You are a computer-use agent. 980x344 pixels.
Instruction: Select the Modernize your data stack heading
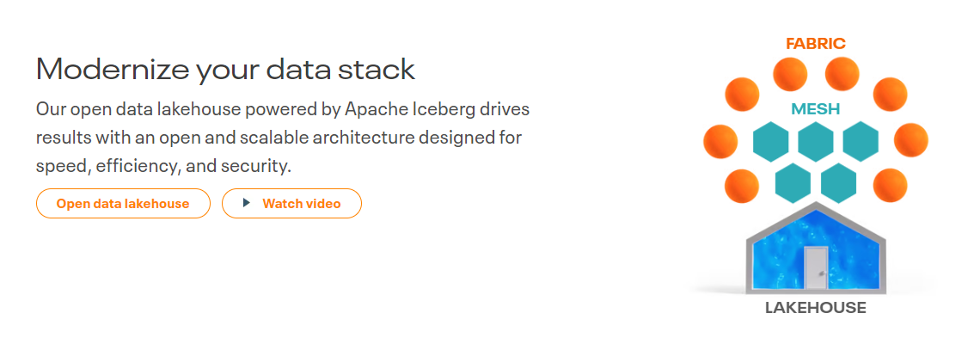(x=225, y=69)
